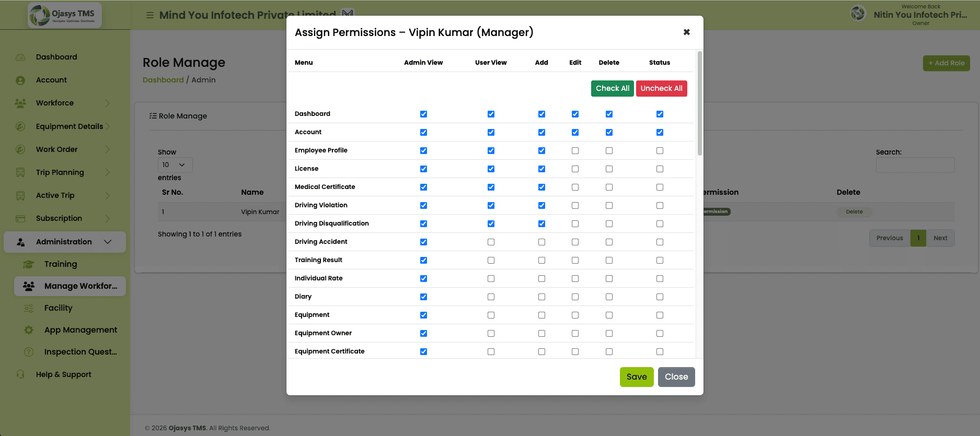This screenshot has width=980, height=436.
Task: Click the hamburger menu icon in header
Action: [x=150, y=15]
